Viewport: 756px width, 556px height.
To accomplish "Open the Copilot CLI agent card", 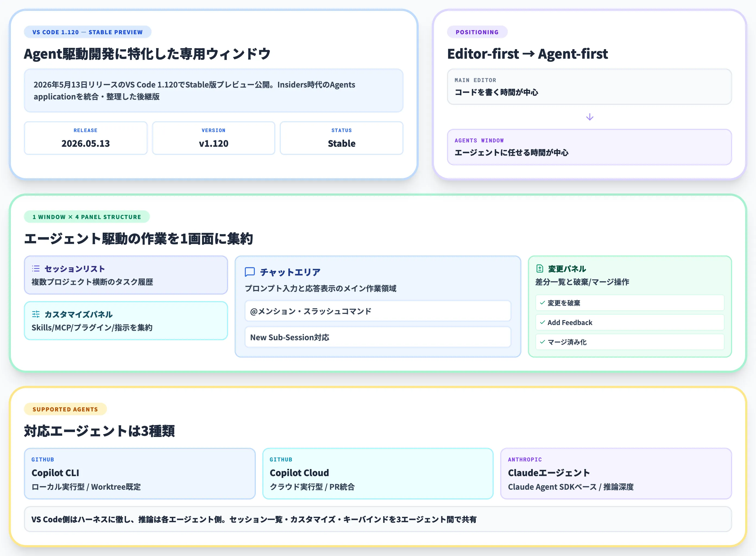I will coord(140,474).
